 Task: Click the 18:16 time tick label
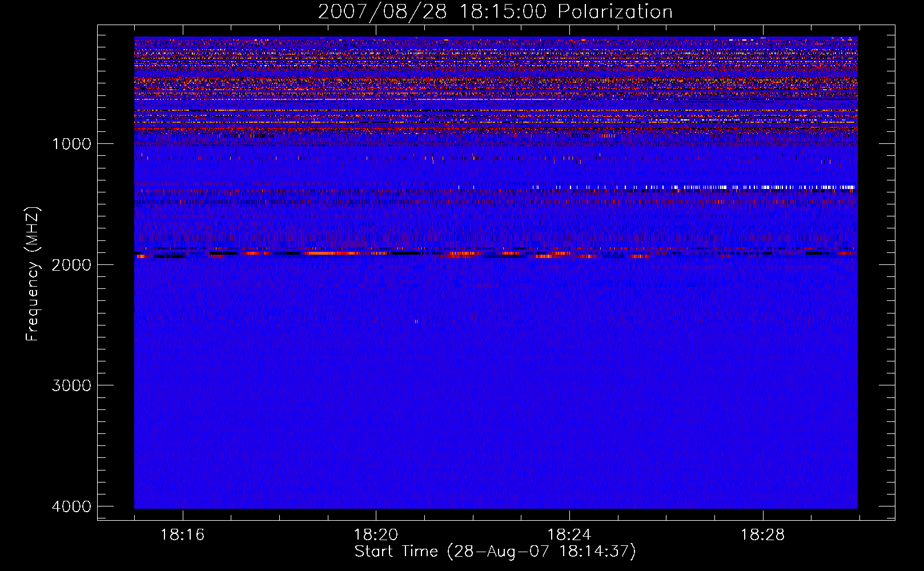[183, 535]
